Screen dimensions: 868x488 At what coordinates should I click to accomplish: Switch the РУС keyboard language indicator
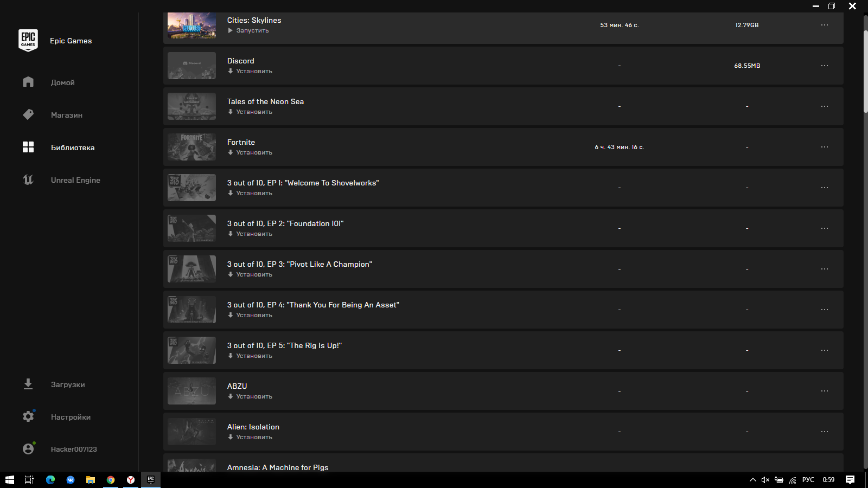point(808,480)
